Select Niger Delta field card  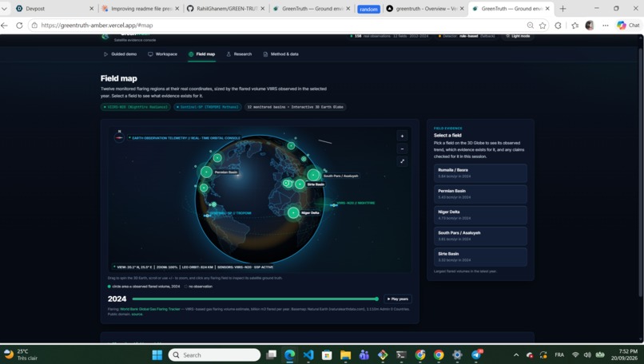pyautogui.click(x=480, y=215)
